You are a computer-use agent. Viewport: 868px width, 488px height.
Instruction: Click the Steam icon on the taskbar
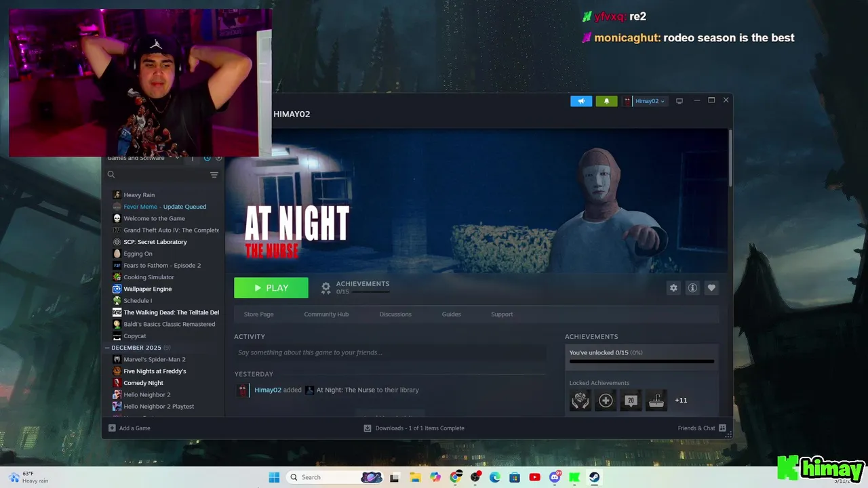tap(594, 477)
